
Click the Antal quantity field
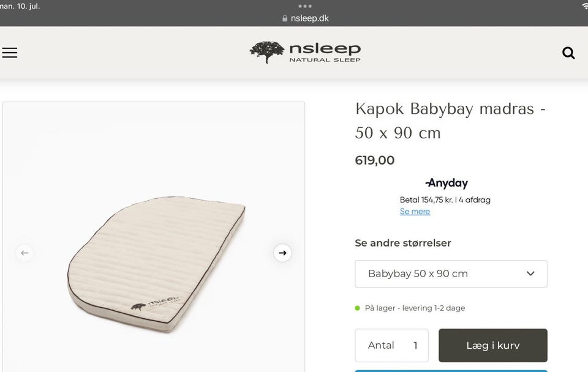click(394, 345)
